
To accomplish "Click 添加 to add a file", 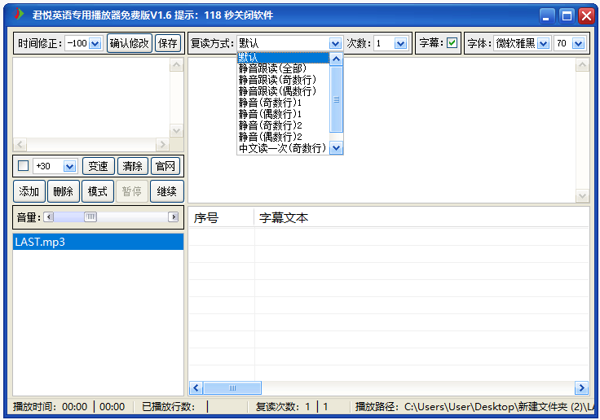I will (29, 191).
